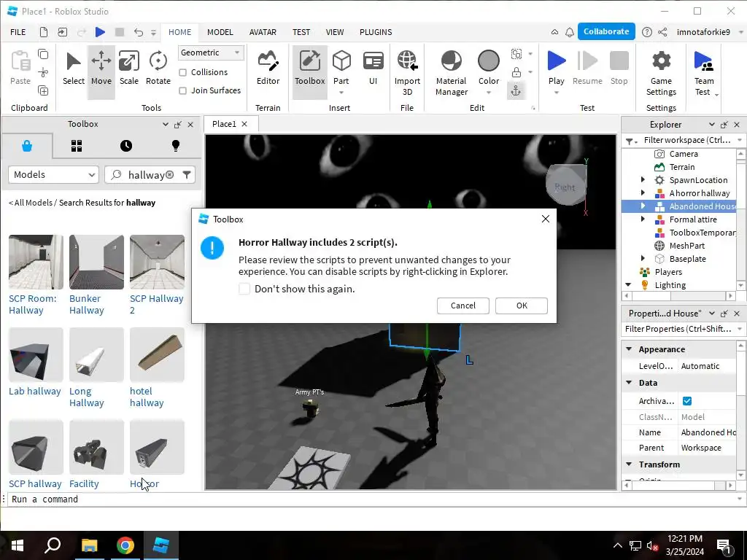Open Game Settings
The width and height of the screenshot is (747, 560).
pos(661,72)
